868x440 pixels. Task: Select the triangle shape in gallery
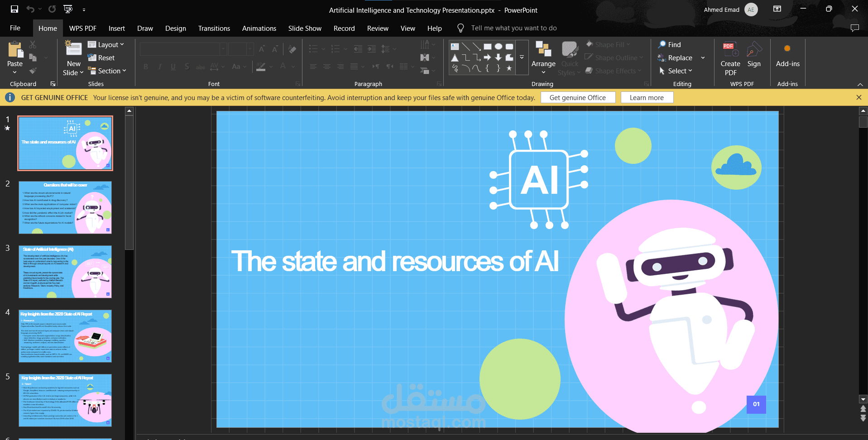pyautogui.click(x=455, y=57)
